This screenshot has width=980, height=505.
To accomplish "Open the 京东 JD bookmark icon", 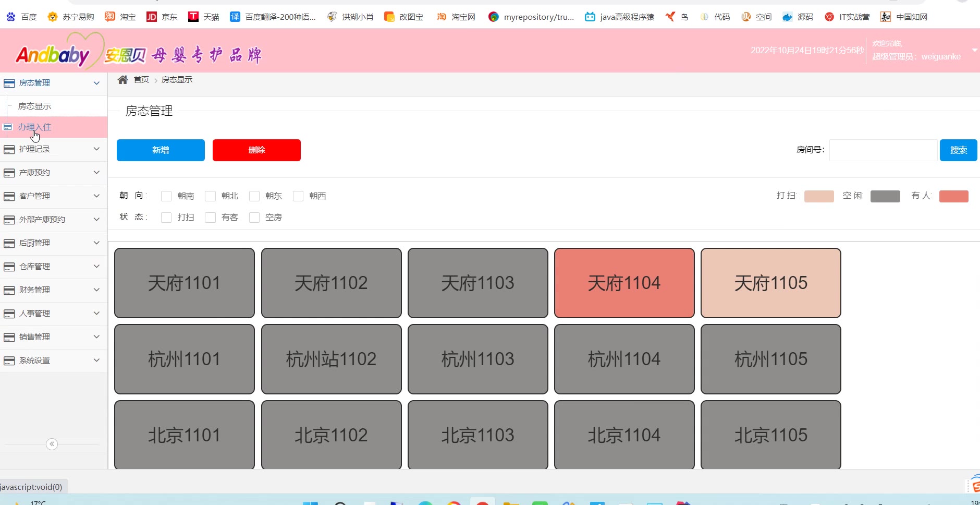I will [x=152, y=17].
